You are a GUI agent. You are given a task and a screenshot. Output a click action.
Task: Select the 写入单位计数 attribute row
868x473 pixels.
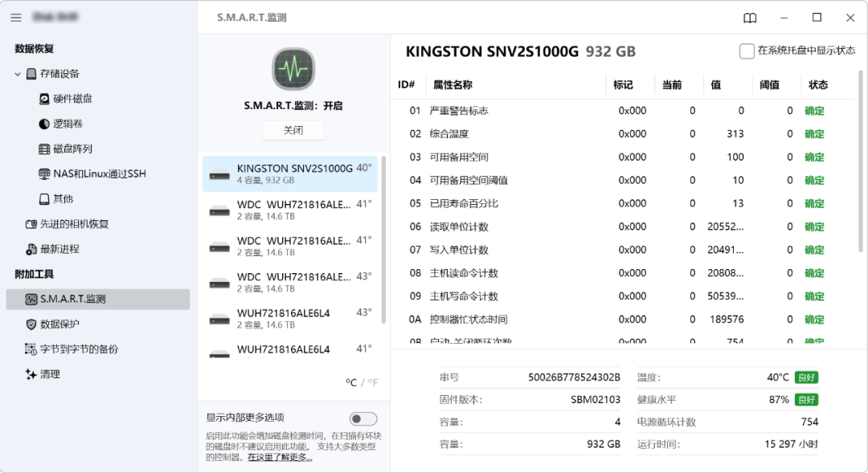(x=624, y=250)
